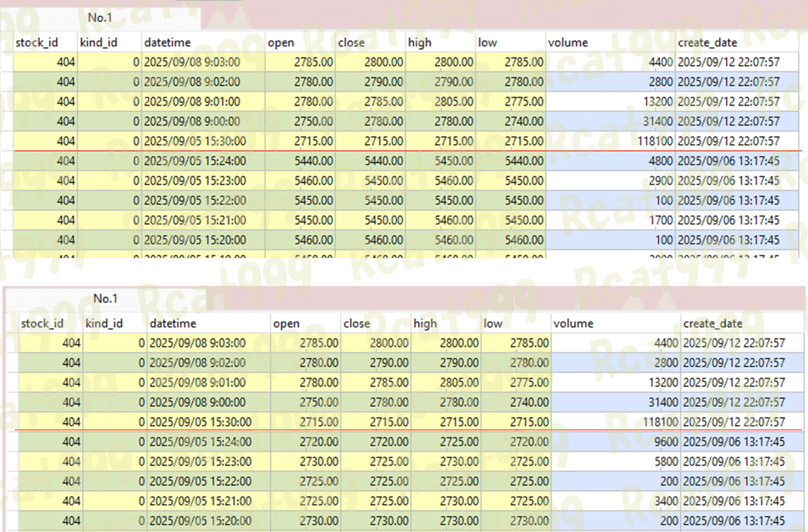Click high column header in upper table

click(440, 42)
